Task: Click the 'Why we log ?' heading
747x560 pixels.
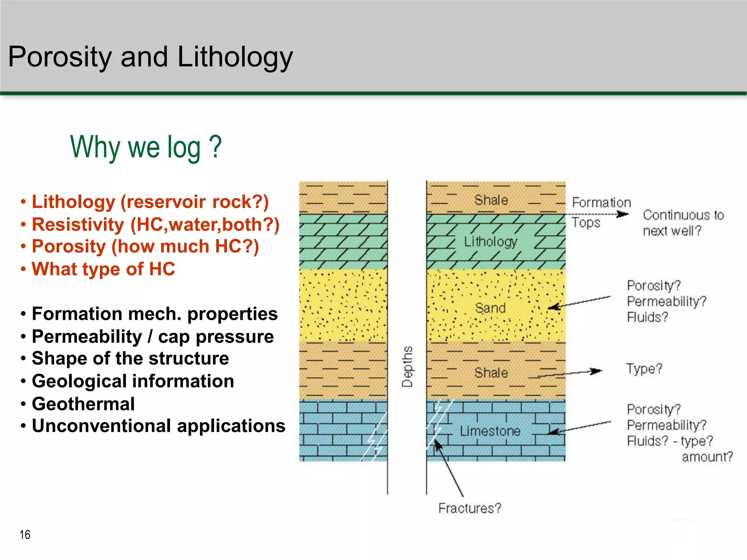Action: 146,147
